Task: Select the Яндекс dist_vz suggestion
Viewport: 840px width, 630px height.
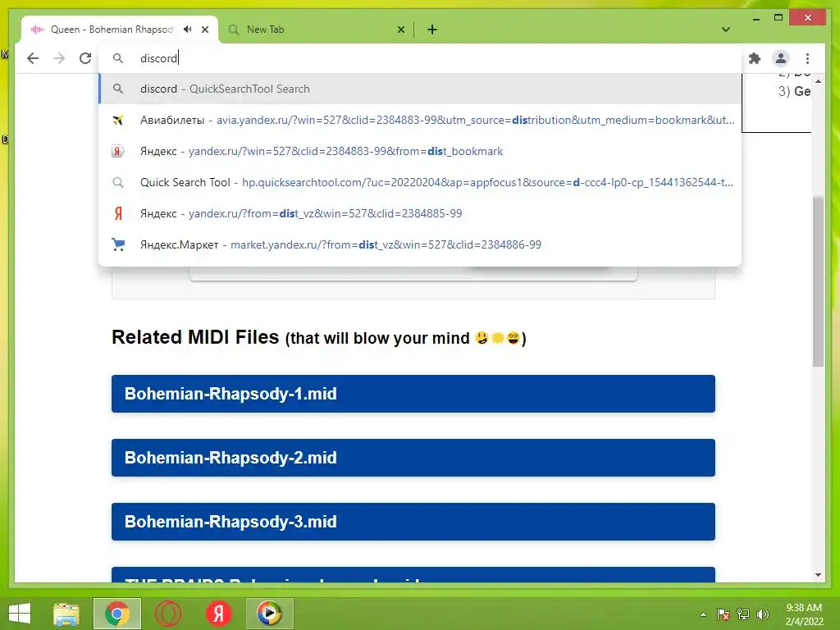Action: (421, 213)
